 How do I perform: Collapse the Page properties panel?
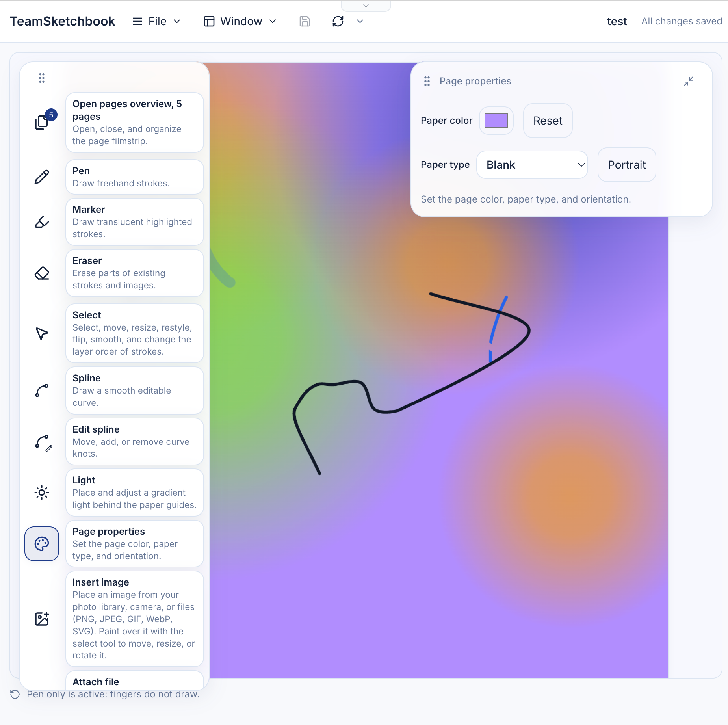point(689,81)
